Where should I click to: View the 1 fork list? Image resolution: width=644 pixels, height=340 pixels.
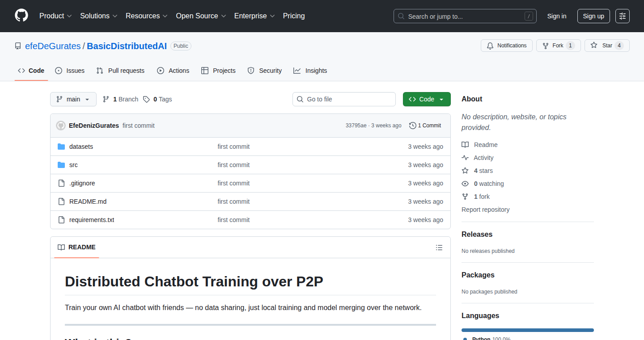coord(476,197)
